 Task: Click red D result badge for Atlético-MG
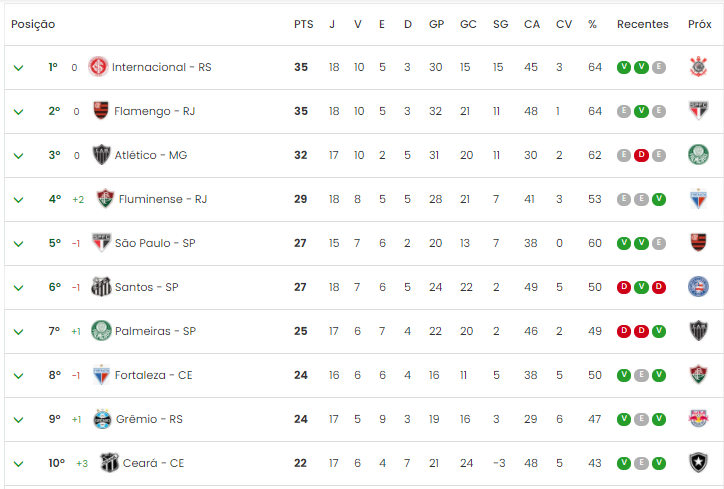coord(641,155)
